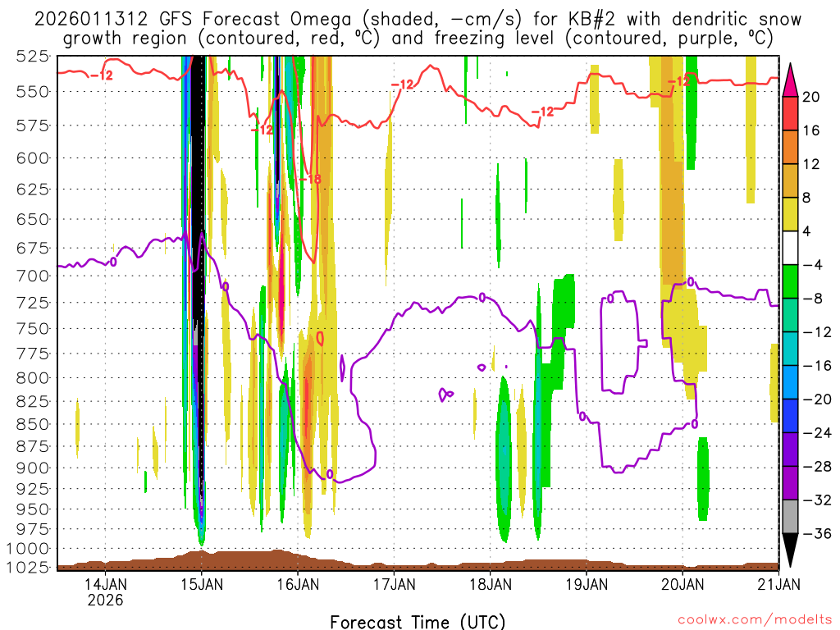
Task: Pick the bright green swatch between -4 and -8
Action: click(x=790, y=281)
